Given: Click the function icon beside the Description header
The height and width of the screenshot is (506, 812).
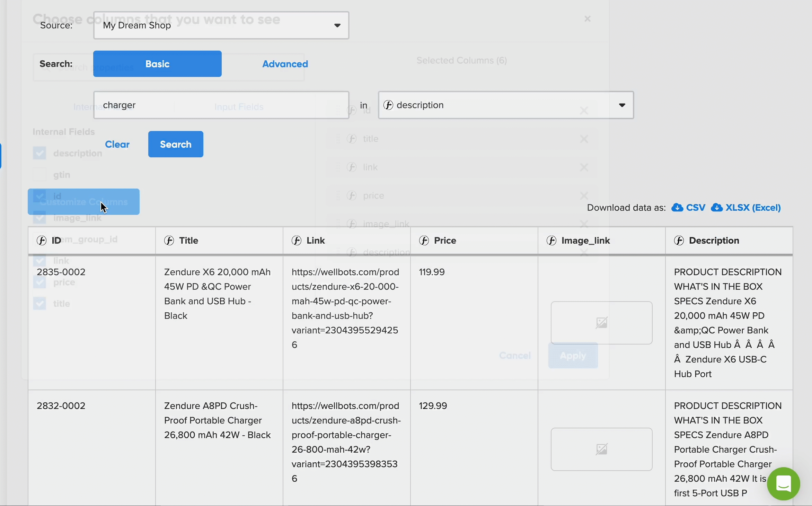Looking at the screenshot, I should click(x=679, y=241).
